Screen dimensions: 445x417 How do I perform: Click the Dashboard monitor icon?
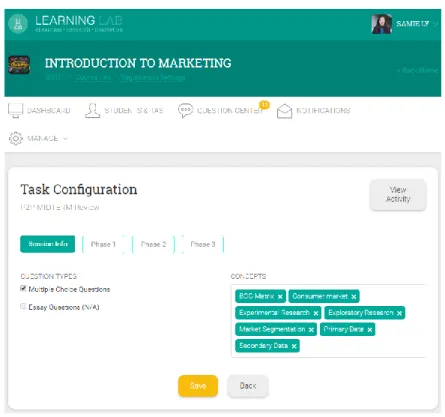pyautogui.click(x=15, y=110)
